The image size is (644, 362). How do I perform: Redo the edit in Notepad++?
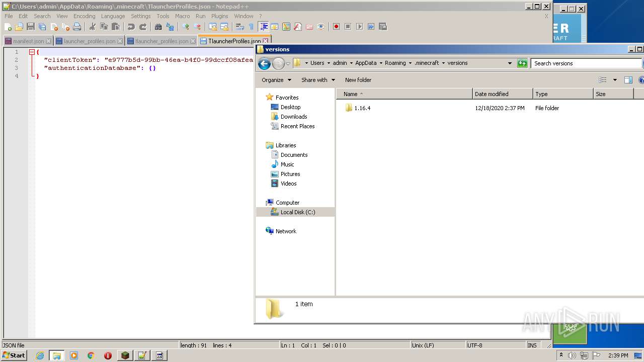tap(143, 27)
